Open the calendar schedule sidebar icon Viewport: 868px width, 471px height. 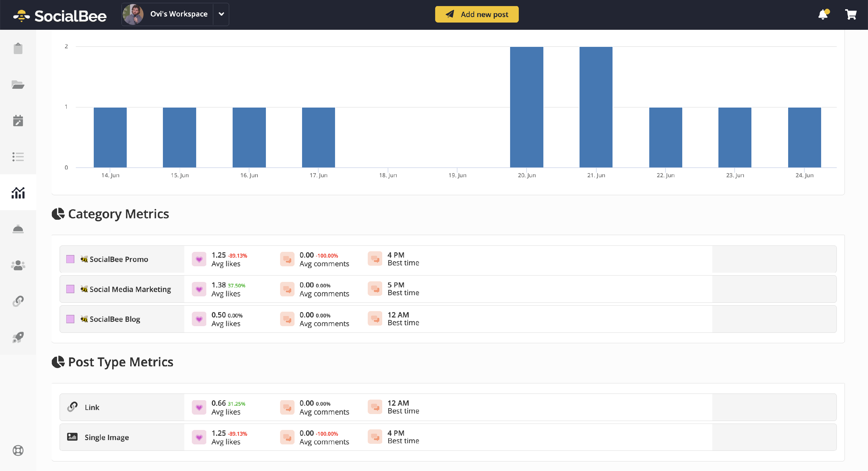pyautogui.click(x=18, y=121)
